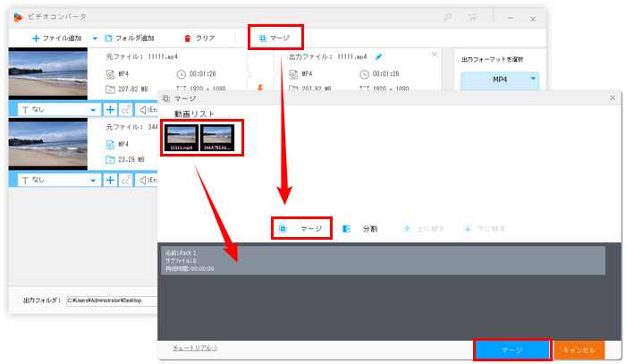Click the output folder path field

pyautogui.click(x=112, y=301)
